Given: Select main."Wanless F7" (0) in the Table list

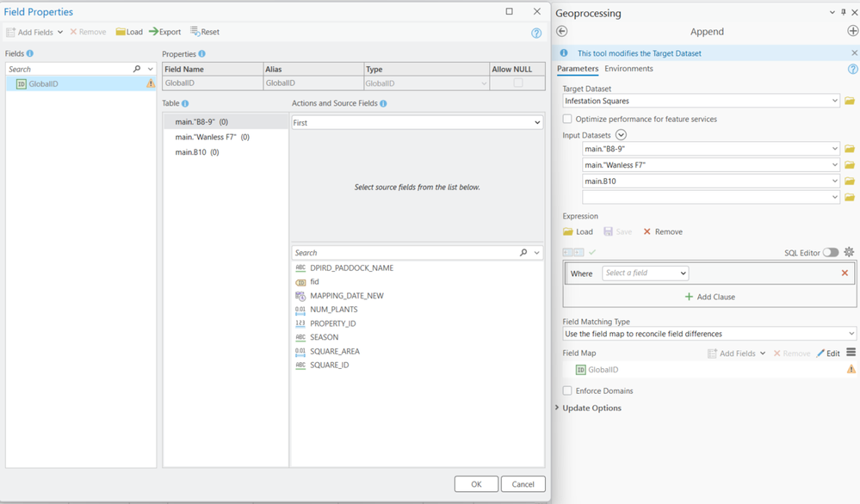Looking at the screenshot, I should (226, 137).
